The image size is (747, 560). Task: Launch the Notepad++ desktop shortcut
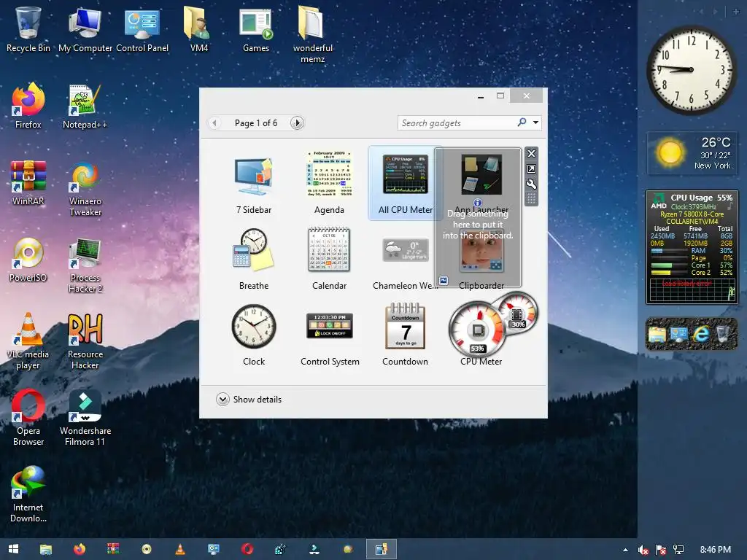[85, 106]
